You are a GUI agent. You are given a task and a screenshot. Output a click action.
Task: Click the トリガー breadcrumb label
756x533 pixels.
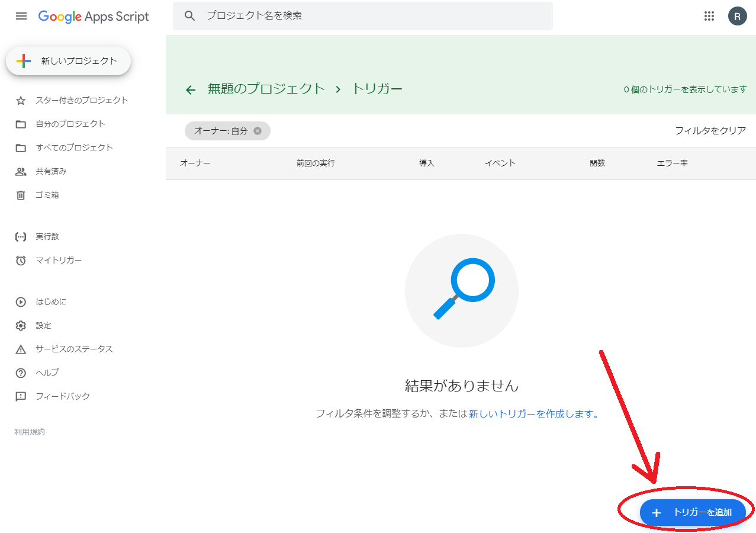pos(377,89)
